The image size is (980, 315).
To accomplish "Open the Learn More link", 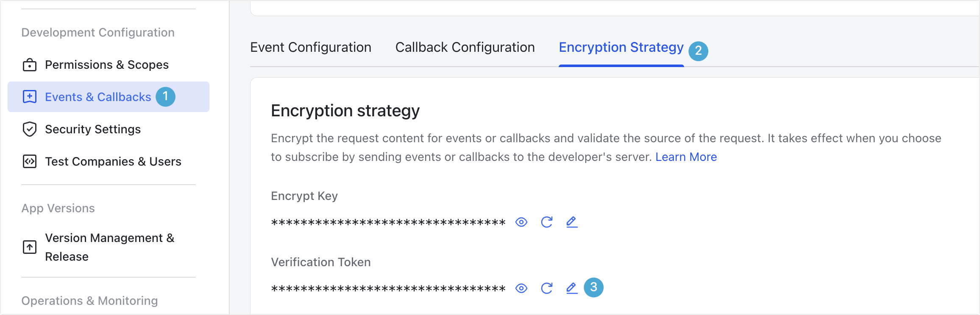I will pyautogui.click(x=686, y=157).
